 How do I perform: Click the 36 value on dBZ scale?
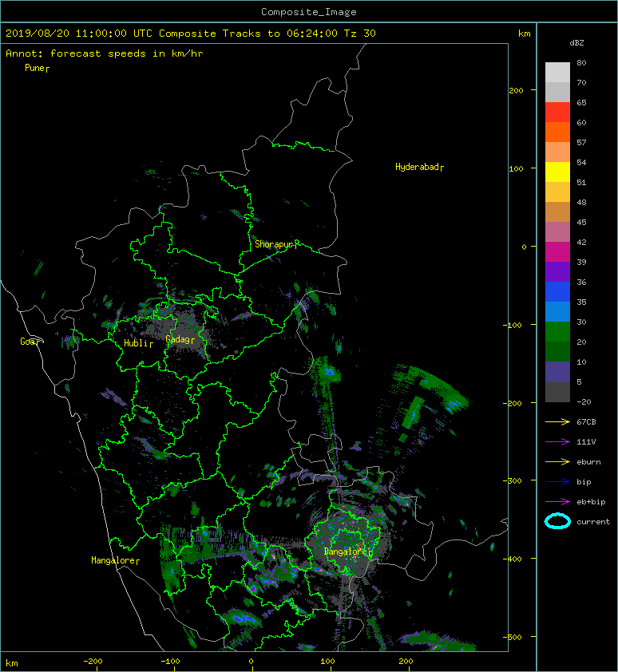click(581, 282)
